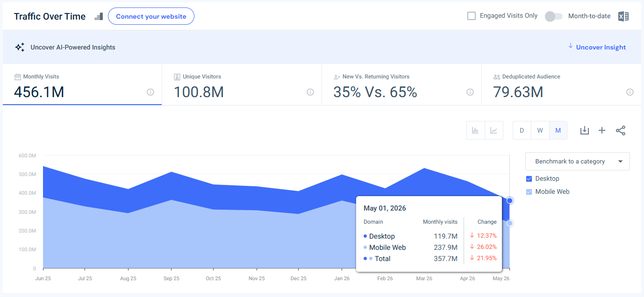Click the plus add-to-dashboard icon
The height and width of the screenshot is (297, 644).
click(x=602, y=130)
